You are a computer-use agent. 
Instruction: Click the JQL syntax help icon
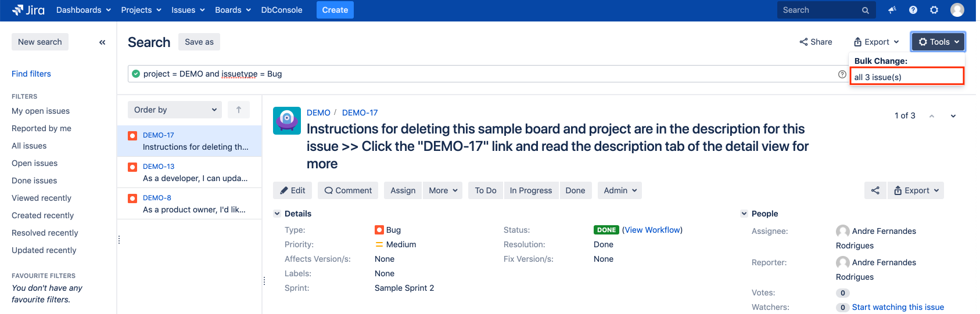842,74
